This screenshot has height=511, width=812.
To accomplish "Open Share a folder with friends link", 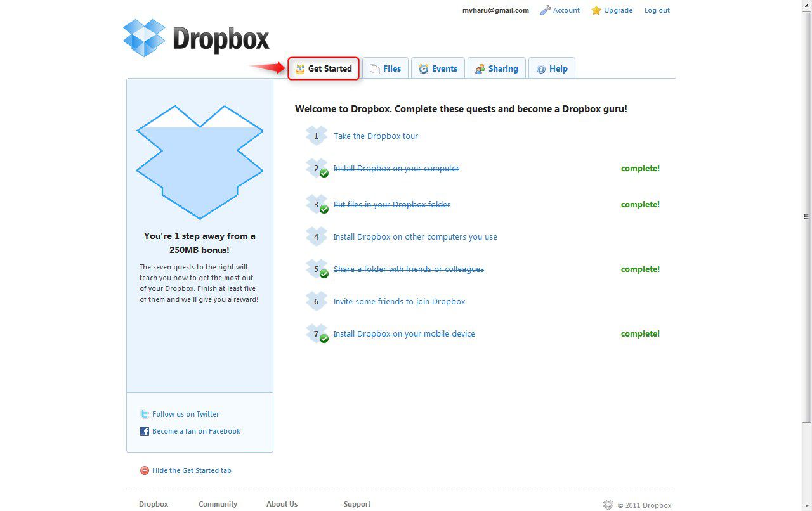I will pyautogui.click(x=409, y=269).
